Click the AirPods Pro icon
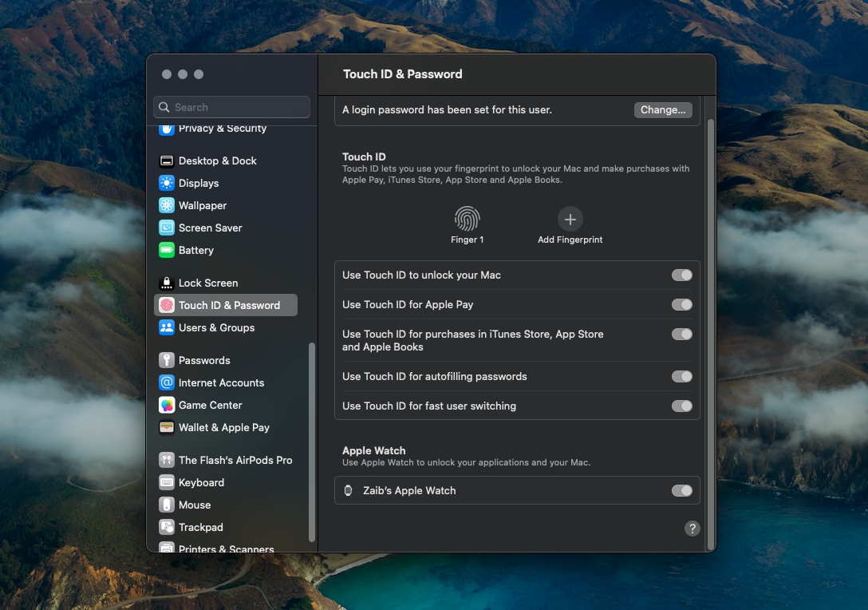The height and width of the screenshot is (610, 868). coord(167,460)
